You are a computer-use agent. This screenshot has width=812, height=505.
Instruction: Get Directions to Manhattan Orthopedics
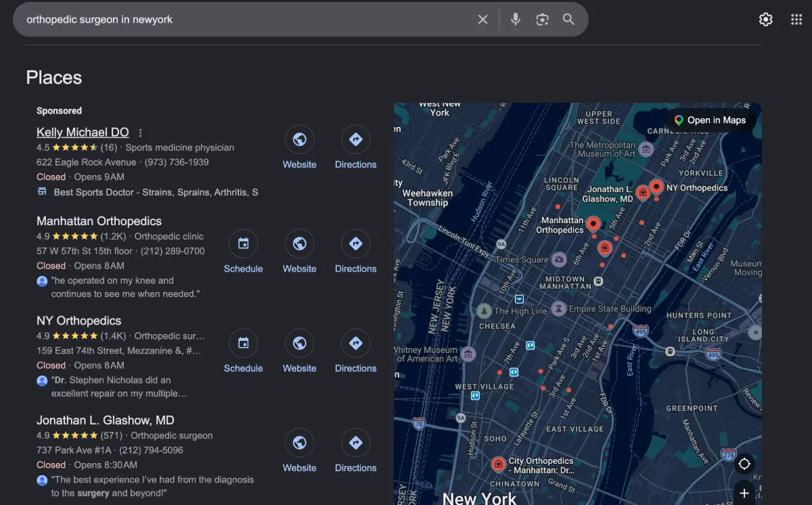(x=355, y=244)
